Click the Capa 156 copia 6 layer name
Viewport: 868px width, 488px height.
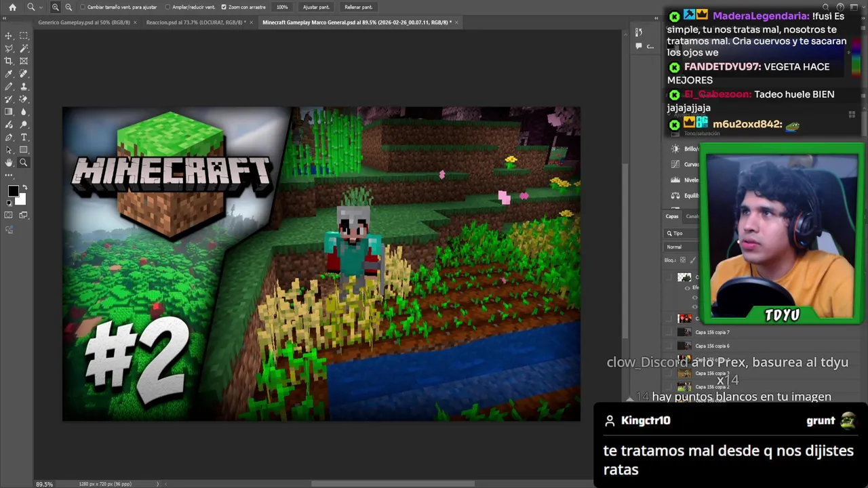pos(712,346)
